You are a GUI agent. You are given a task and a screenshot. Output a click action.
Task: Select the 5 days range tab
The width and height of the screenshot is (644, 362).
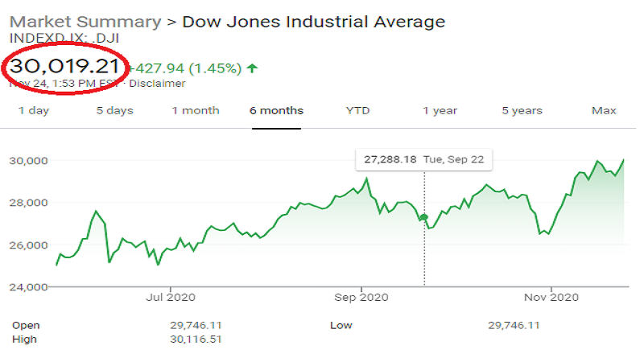115,110
